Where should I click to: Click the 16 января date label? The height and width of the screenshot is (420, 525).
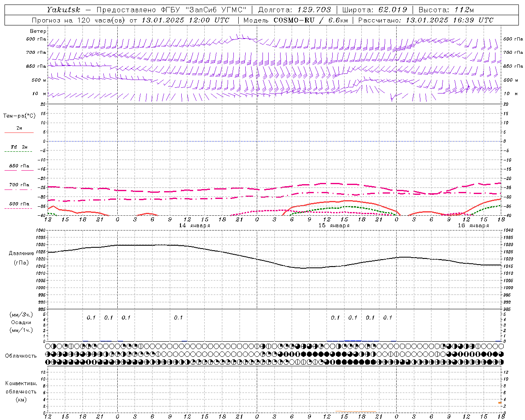pyautogui.click(x=473, y=226)
